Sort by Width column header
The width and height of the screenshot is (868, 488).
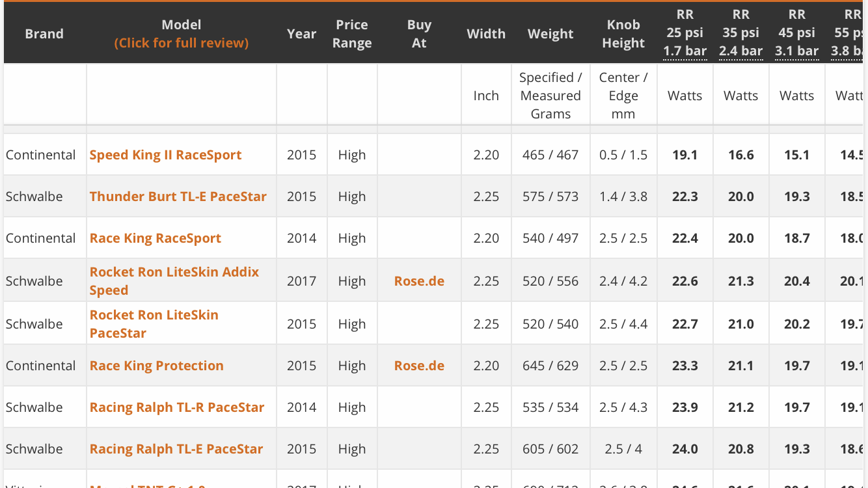(486, 34)
